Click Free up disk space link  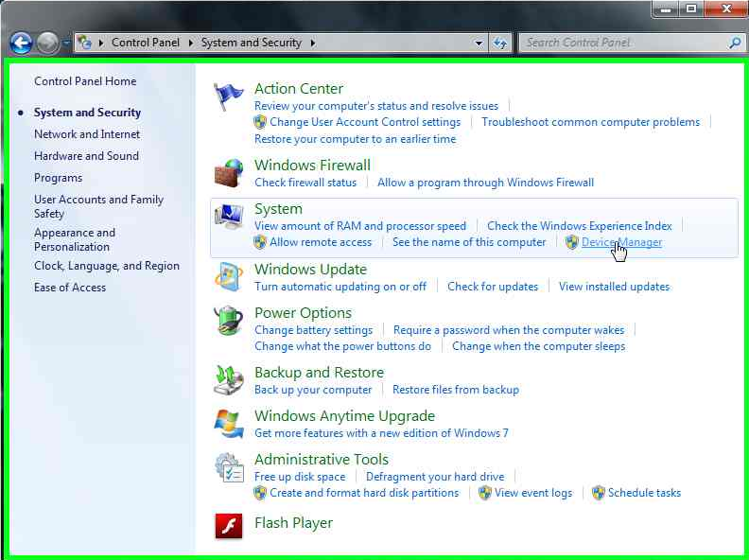300,477
